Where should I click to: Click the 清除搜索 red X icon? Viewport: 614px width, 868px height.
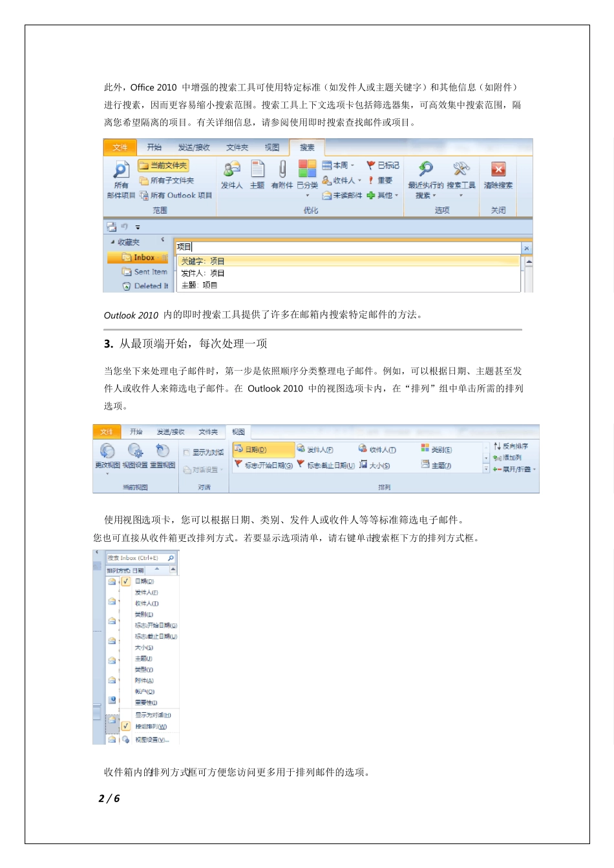[498, 169]
